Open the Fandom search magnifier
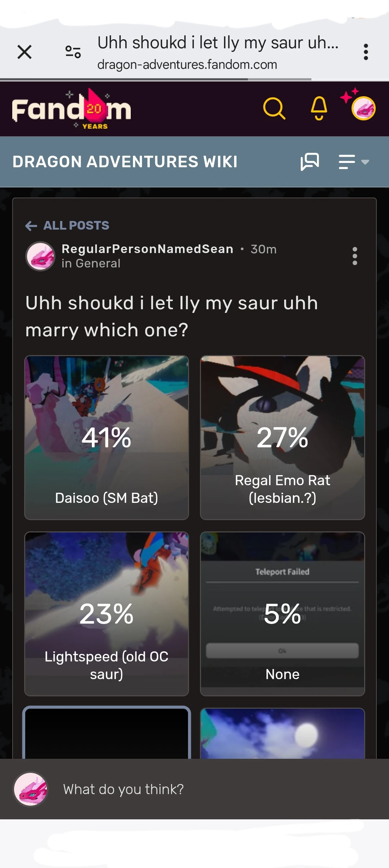Viewport: 389px width, 868px height. point(274,108)
